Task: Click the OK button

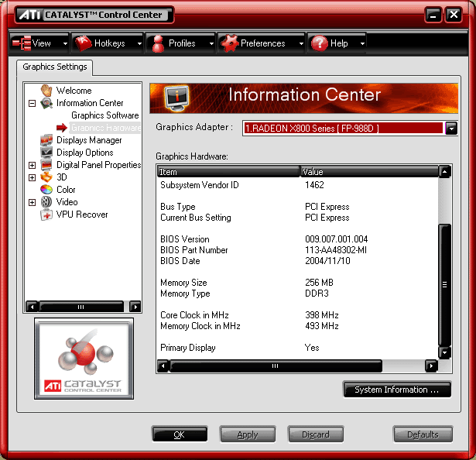Action: pyautogui.click(x=180, y=434)
